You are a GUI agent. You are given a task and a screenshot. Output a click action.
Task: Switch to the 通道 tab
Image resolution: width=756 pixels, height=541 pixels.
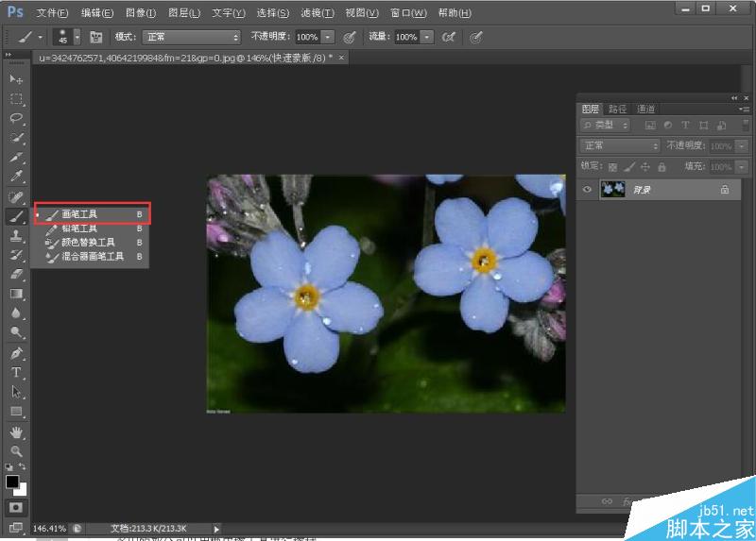tap(646, 109)
